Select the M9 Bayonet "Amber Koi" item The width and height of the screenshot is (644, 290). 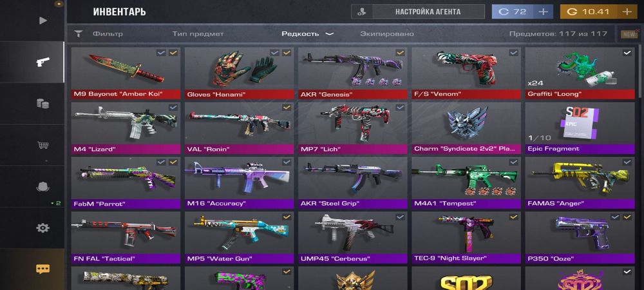click(x=126, y=73)
